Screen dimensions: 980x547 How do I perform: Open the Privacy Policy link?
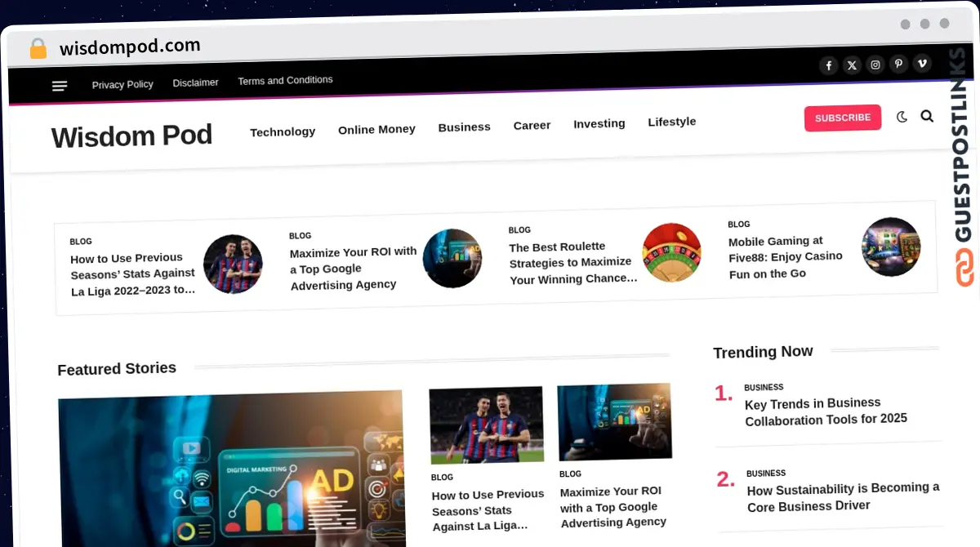(122, 84)
